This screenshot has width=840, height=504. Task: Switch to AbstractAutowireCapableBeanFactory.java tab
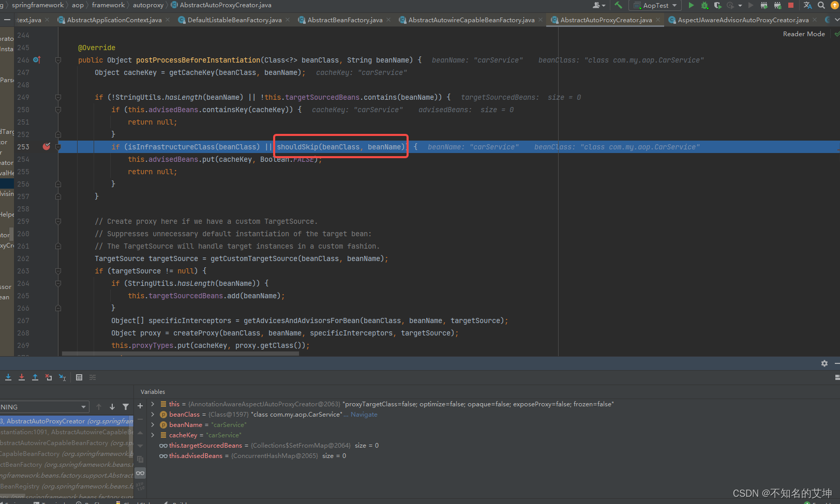point(471,20)
